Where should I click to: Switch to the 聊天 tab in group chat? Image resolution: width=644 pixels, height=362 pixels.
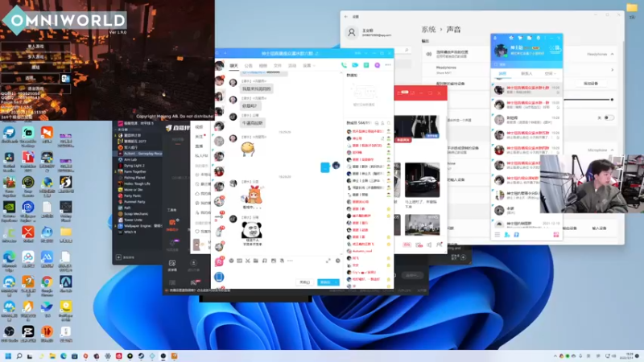[233, 66]
